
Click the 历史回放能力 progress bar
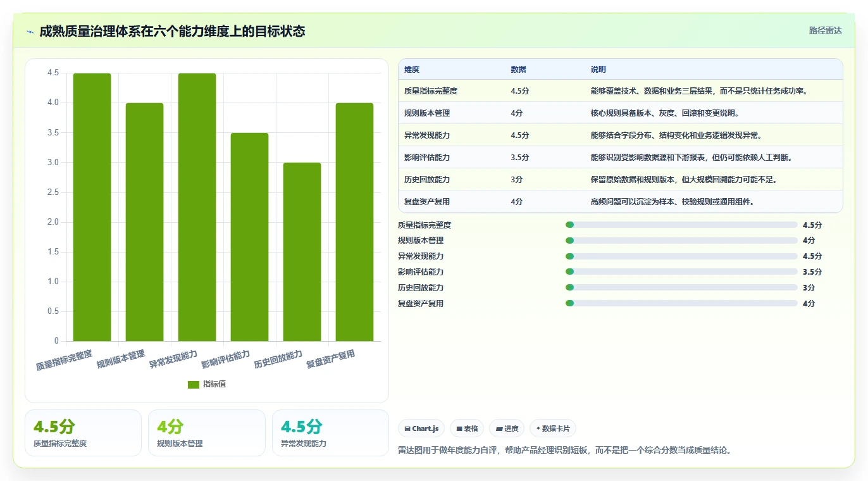(681, 287)
